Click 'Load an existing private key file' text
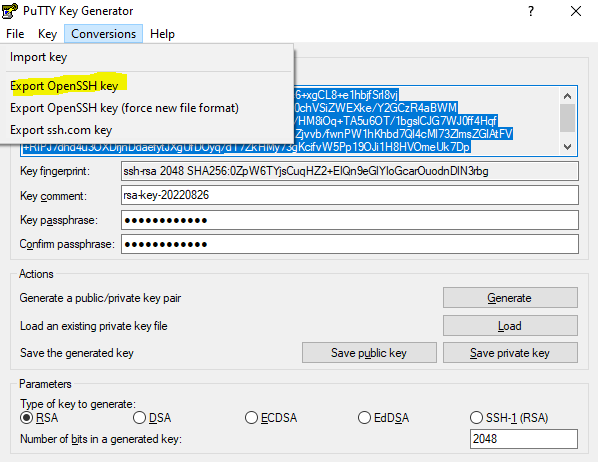Viewport: 598px width, 462px height. 93,326
